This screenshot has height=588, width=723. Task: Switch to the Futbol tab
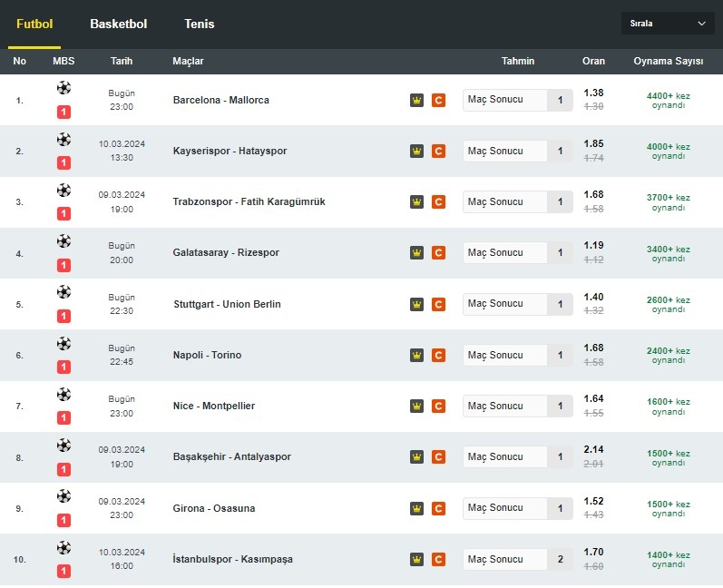point(34,24)
